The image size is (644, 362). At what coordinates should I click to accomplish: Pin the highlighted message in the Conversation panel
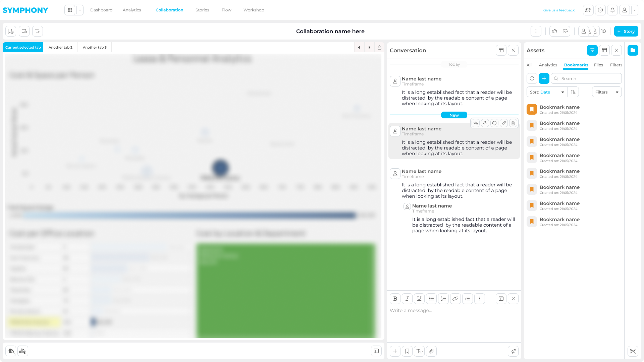[x=485, y=123]
